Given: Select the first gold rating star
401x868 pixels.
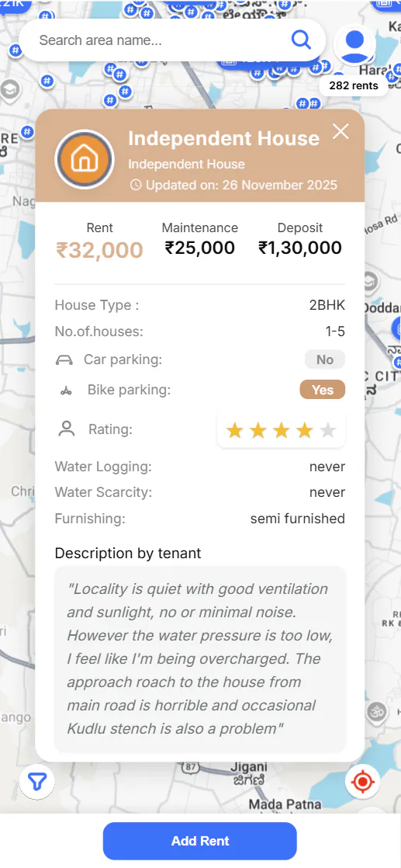Looking at the screenshot, I should (x=234, y=430).
